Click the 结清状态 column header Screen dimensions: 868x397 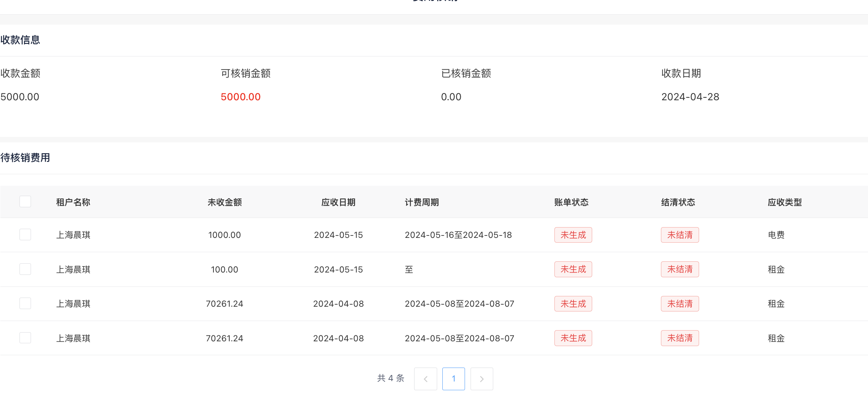pyautogui.click(x=678, y=202)
